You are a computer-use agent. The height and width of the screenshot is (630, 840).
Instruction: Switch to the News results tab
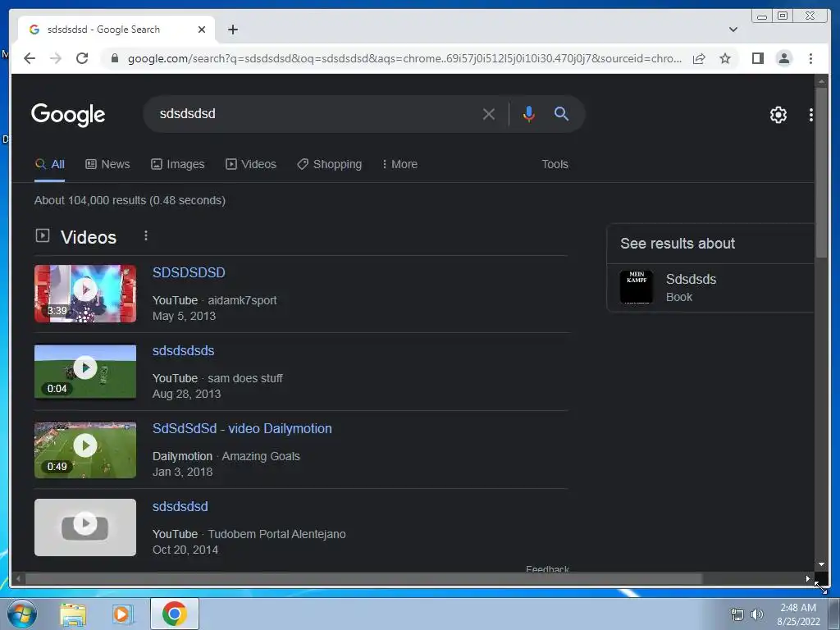coord(107,164)
